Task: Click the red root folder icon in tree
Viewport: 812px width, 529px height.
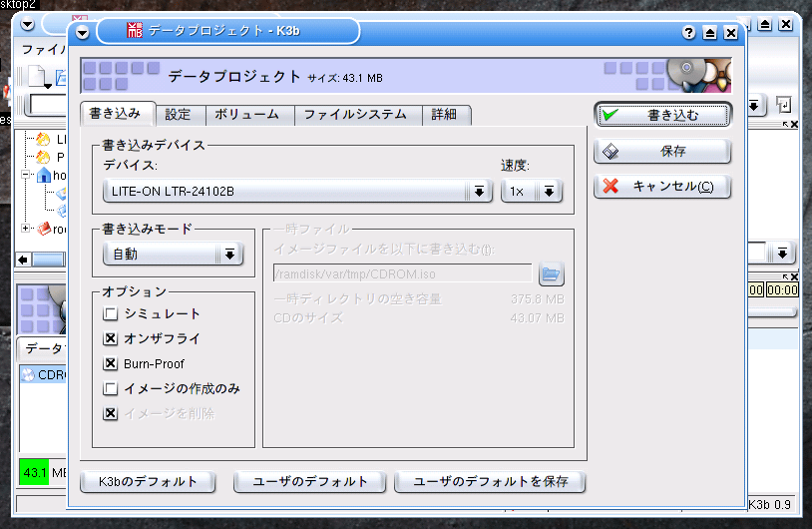Action: [44, 229]
